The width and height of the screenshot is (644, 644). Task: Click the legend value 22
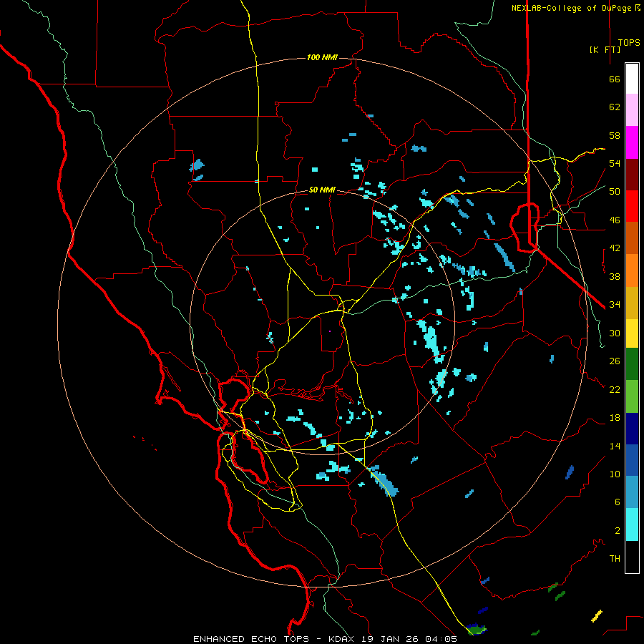(615, 389)
